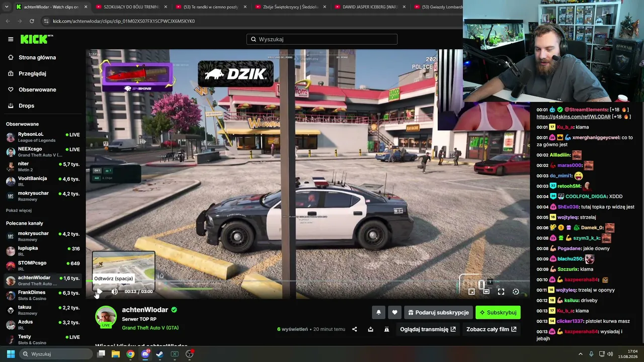The image size is (644, 362).
Task: Close the Zbóje Świętokrzyscy browser tab
Action: coord(325,7)
